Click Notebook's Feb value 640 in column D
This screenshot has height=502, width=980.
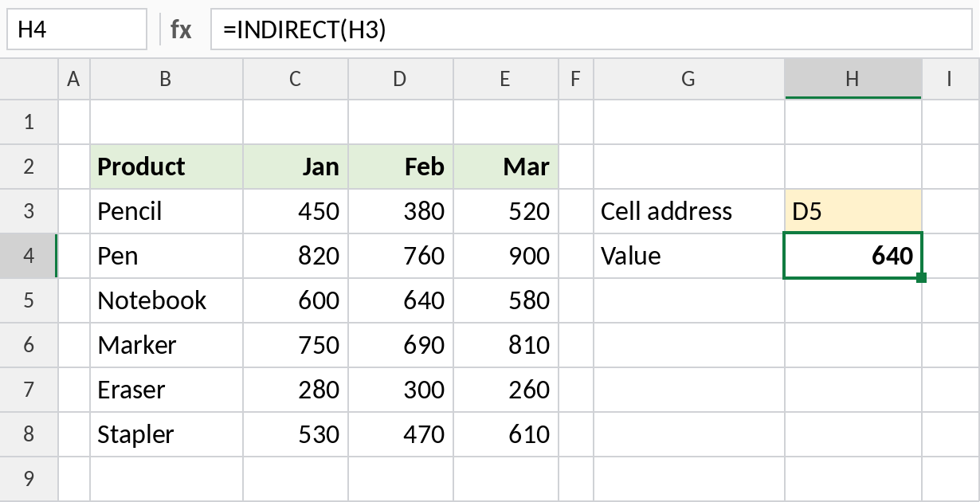tap(401, 300)
